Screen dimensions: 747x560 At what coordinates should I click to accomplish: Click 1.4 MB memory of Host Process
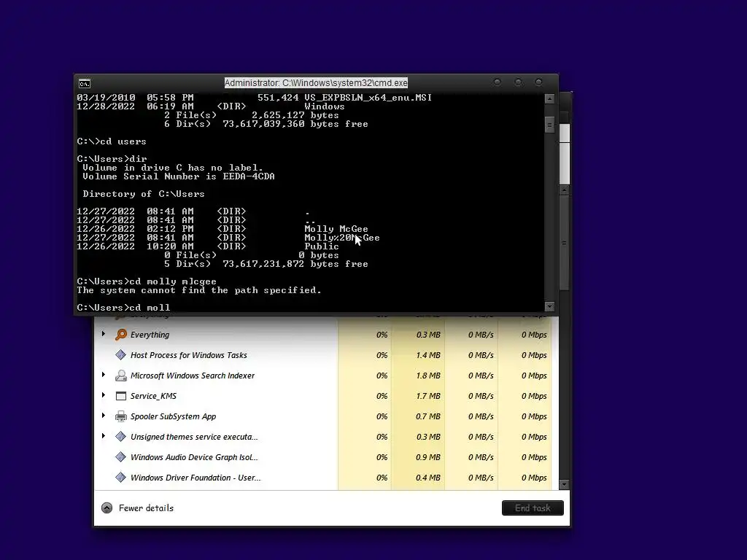(x=428, y=355)
